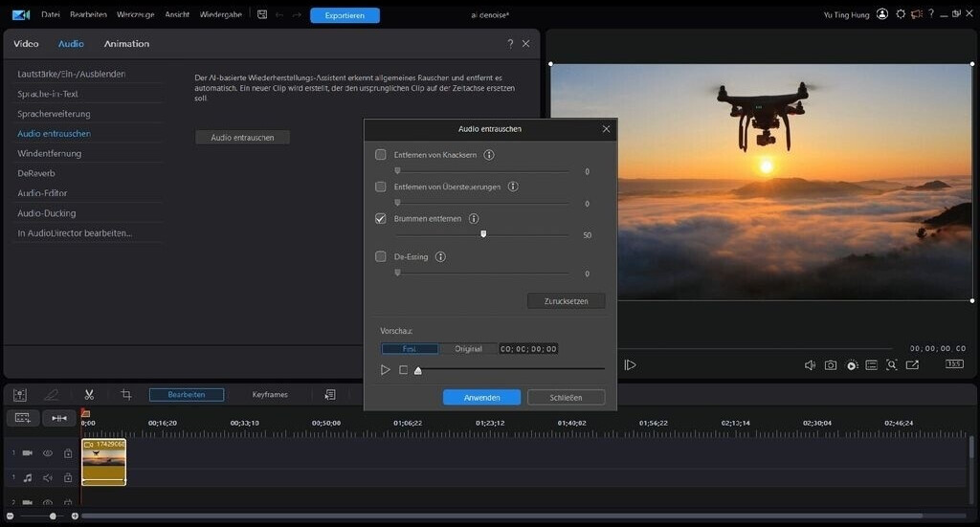Select the split clip scissors tool

pos(89,394)
